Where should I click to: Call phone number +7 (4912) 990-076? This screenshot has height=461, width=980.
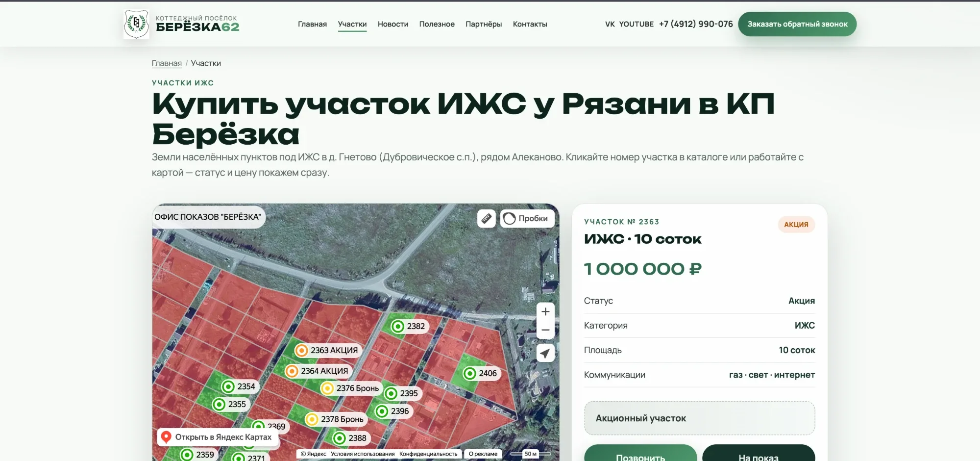pyautogui.click(x=696, y=24)
